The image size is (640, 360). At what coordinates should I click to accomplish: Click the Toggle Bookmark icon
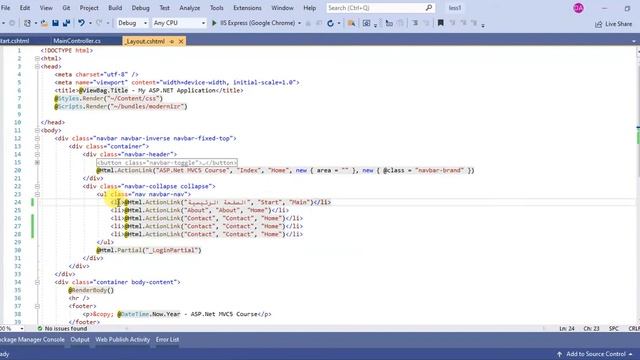point(440,23)
